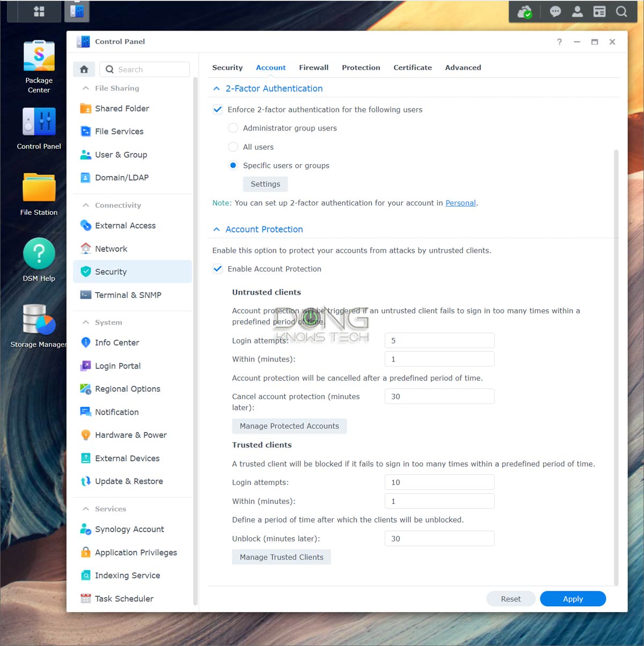This screenshot has height=646, width=644.
Task: Open User & Group settings
Action: click(121, 155)
